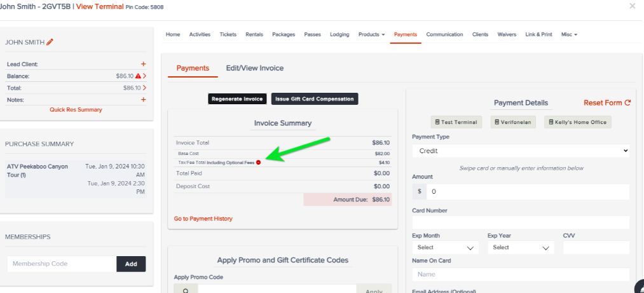Select the Verifonelan terminal button
Screen dimensions: 644x293
coord(513,122)
